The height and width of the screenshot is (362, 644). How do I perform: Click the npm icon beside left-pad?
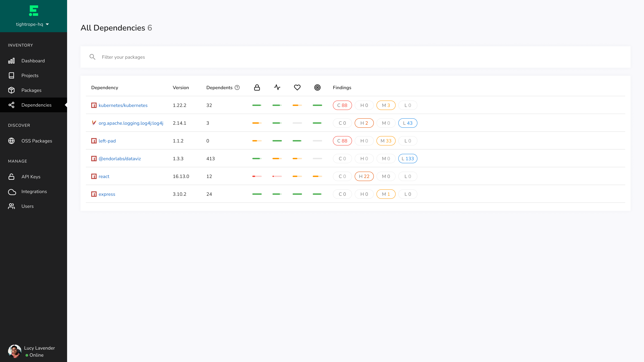click(x=94, y=141)
